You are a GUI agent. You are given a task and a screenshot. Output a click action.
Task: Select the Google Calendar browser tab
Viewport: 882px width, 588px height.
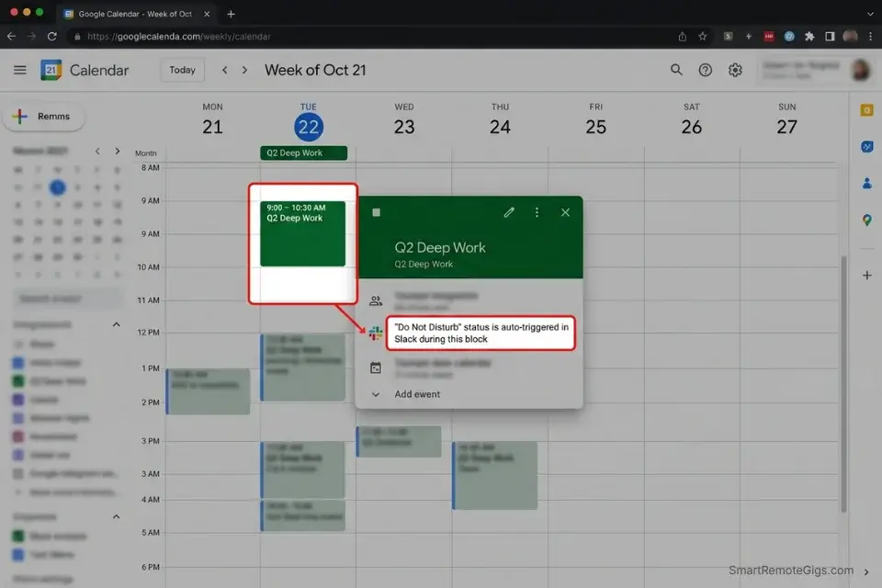coord(135,14)
